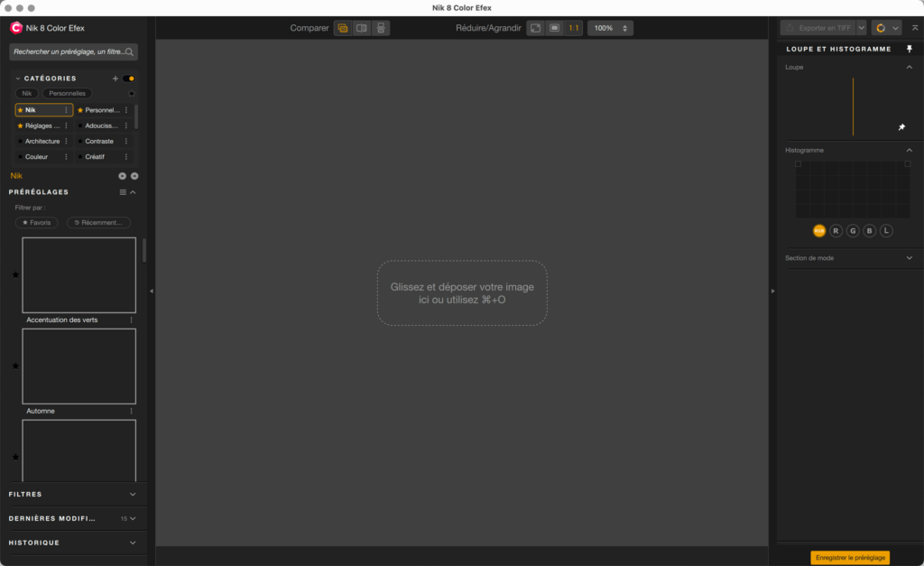
Task: Toggle the Catégories switch
Action: [x=128, y=79]
